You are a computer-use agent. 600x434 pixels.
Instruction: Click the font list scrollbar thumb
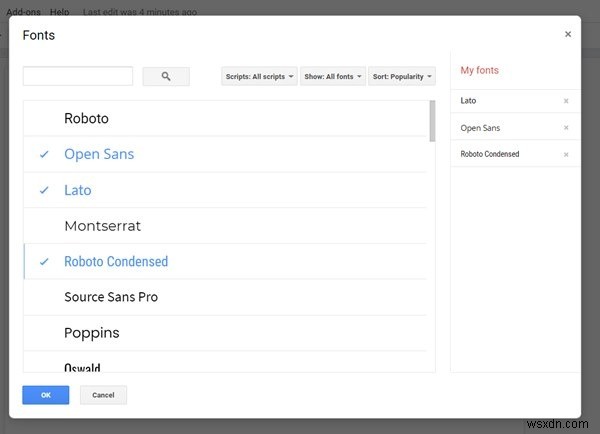tap(432, 121)
